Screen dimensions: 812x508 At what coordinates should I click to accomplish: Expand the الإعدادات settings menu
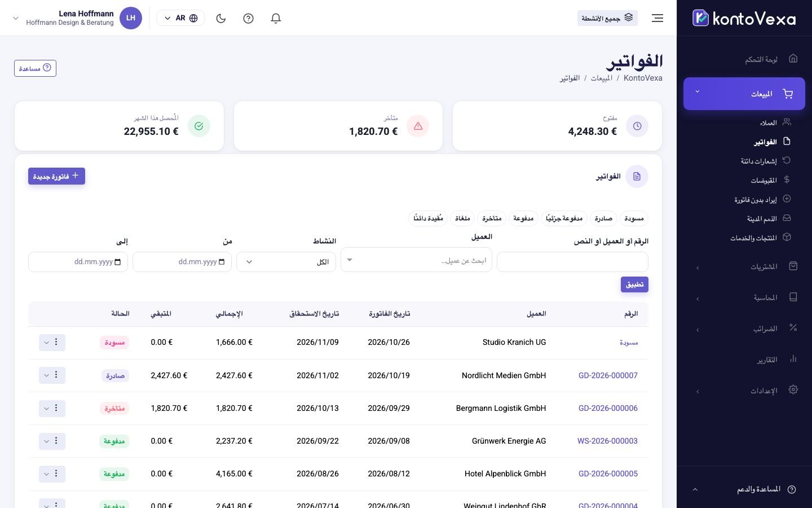[x=744, y=391]
